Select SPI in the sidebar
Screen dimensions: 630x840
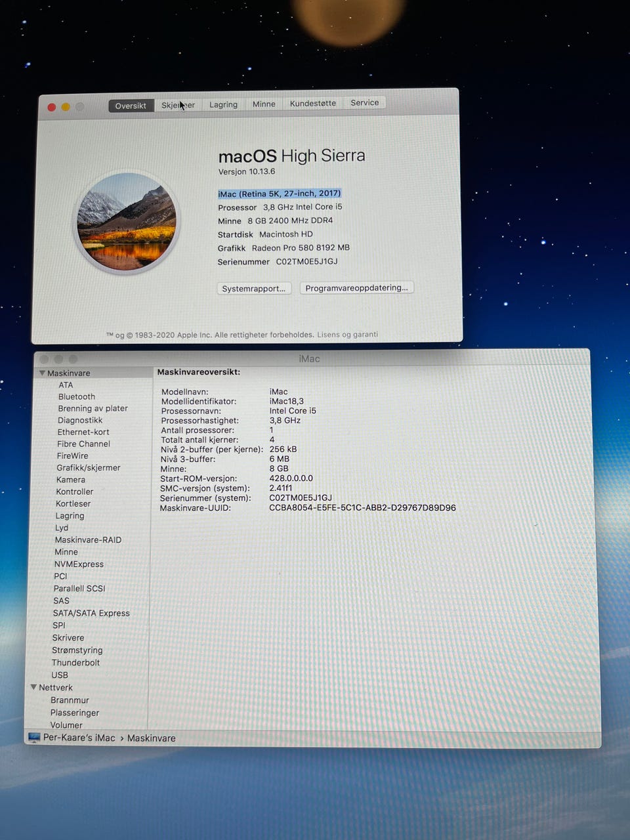pos(59,625)
